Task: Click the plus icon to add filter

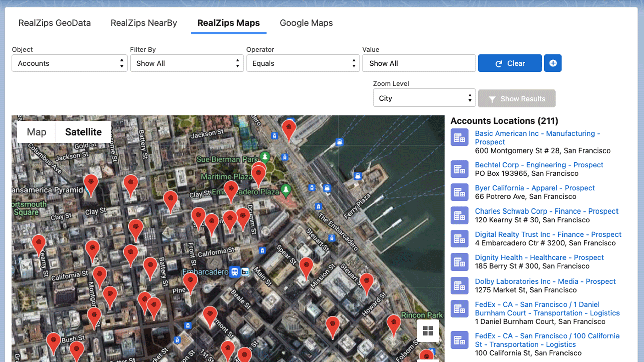Action: tap(553, 63)
